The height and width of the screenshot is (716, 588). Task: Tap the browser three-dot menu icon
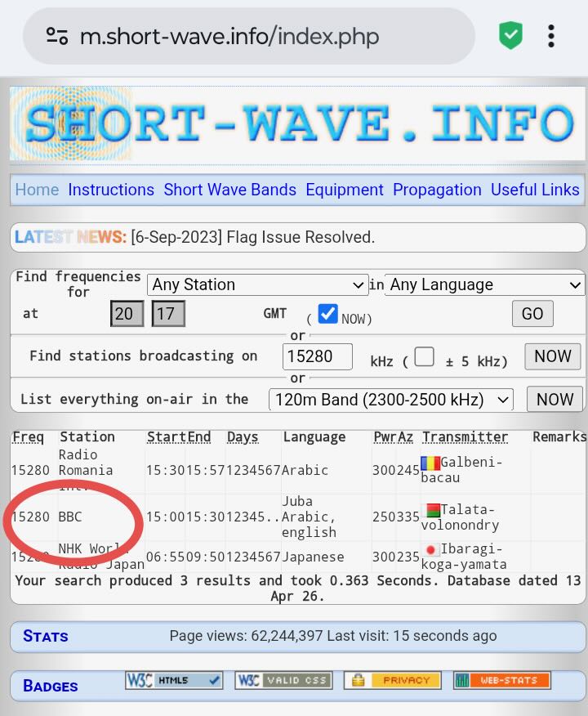tap(551, 36)
